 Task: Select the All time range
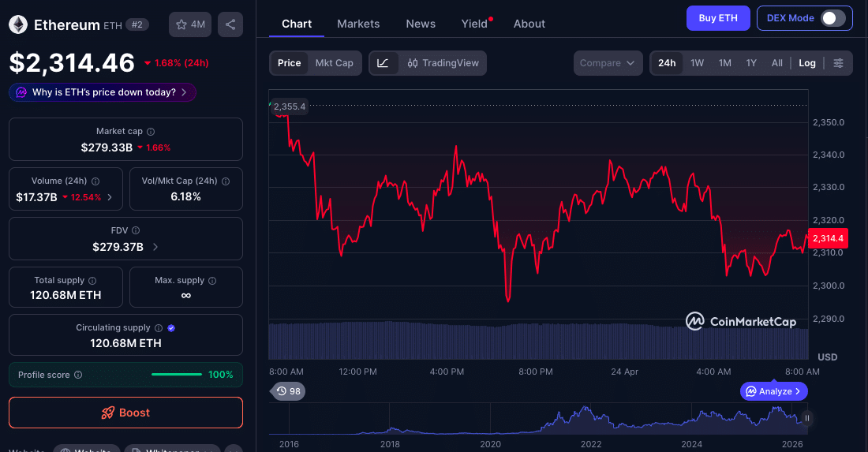pos(776,63)
